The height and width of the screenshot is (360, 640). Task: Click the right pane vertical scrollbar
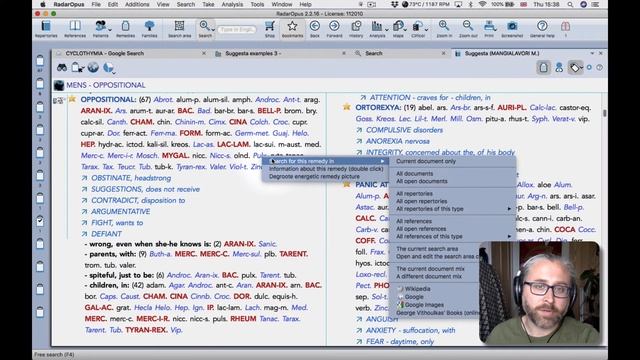click(604, 113)
